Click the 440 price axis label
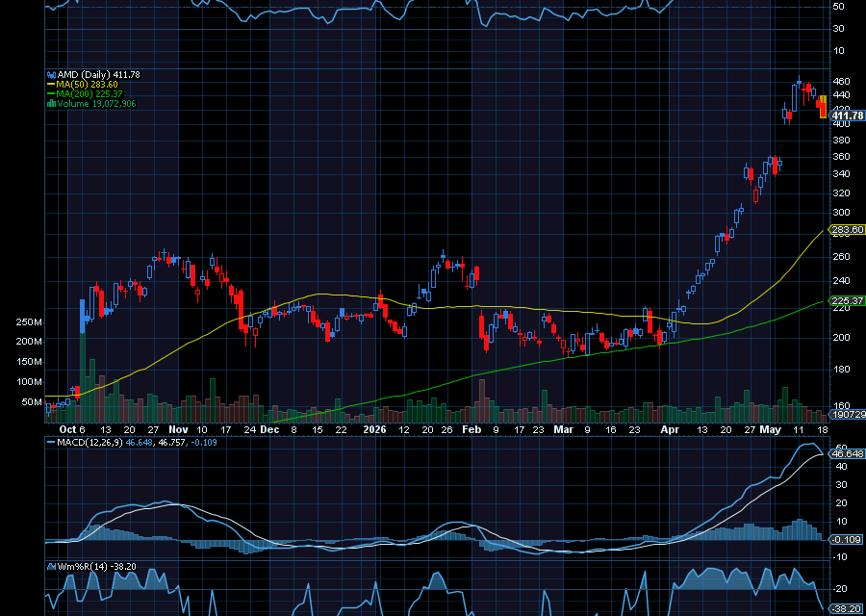Viewport: 866px width, 616px height. pos(841,95)
